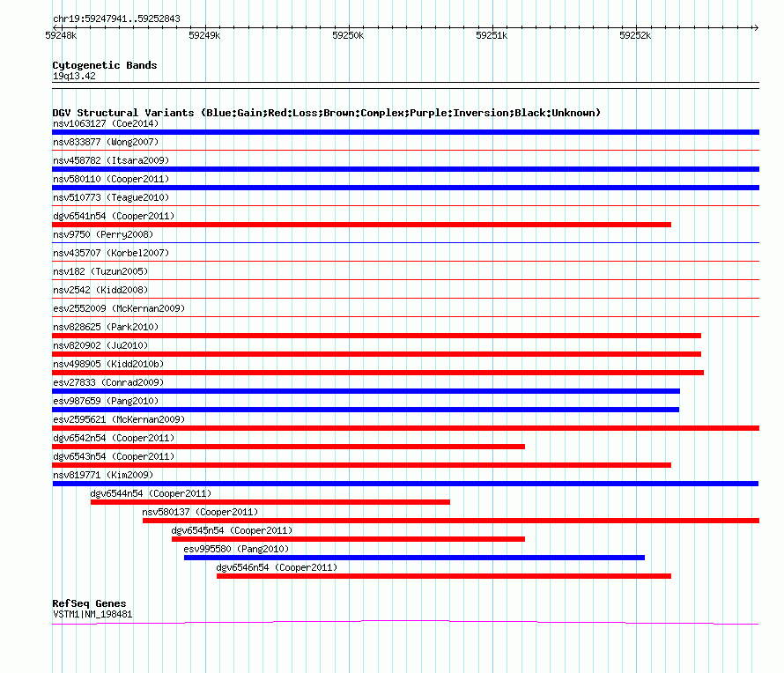Open the nsv580137 (Cooper2011) label
Image resolution: width=784 pixels, height=673 pixels.
(200, 512)
